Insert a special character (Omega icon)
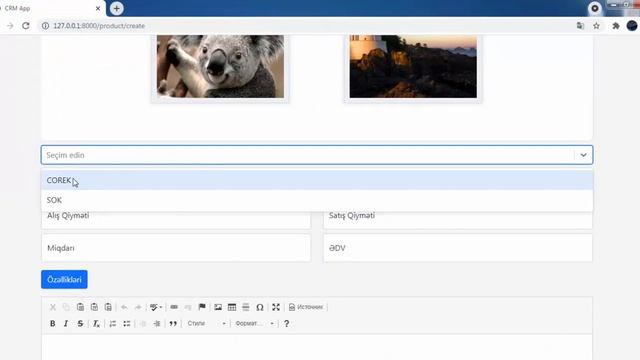Screen dimensions: 640x360 click(x=260, y=307)
